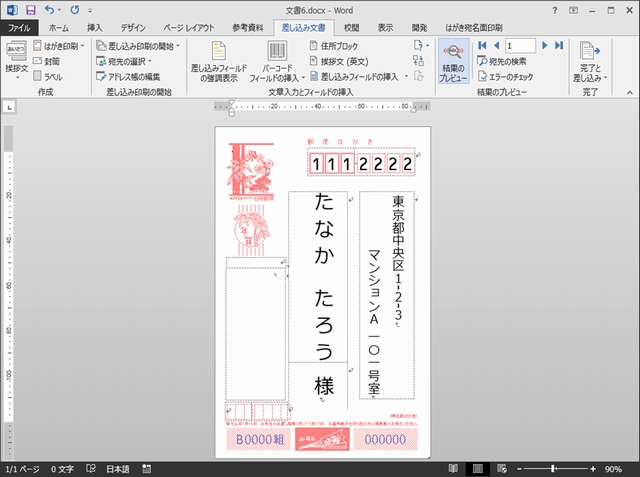
Task: Open 差し込み印刷の開始 dropdown
Action: 138,46
